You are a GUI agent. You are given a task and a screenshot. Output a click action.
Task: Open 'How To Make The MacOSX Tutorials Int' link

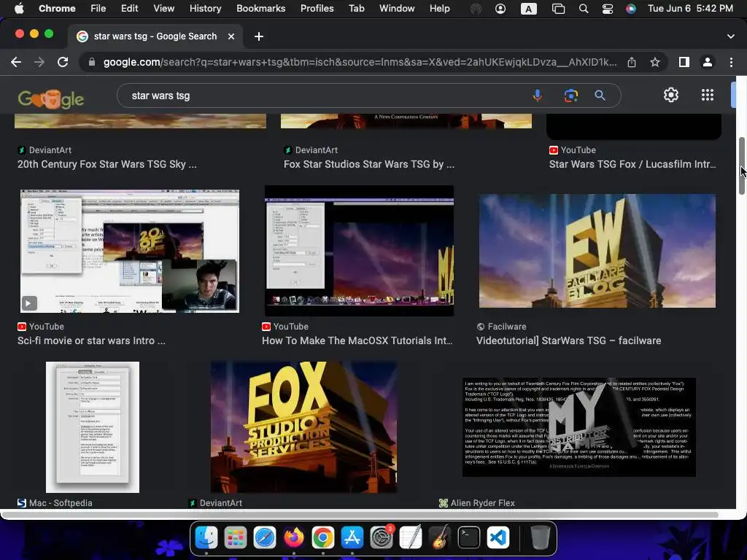(357, 341)
